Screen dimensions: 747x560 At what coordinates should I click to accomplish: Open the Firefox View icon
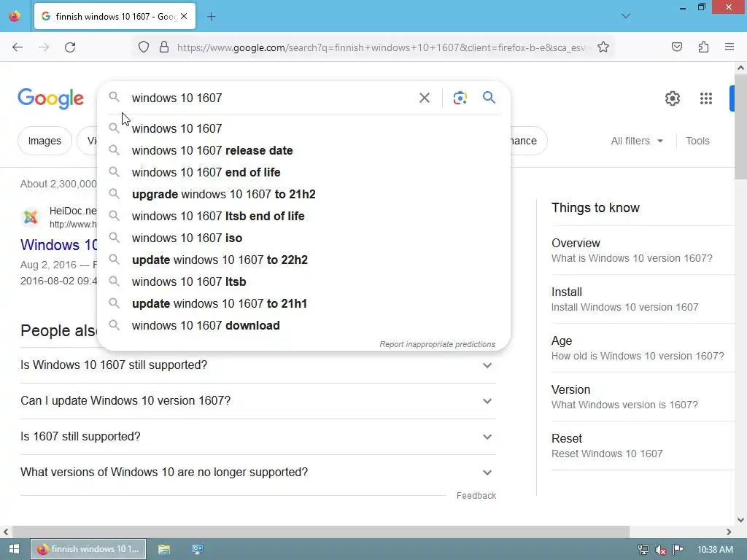tap(15, 16)
